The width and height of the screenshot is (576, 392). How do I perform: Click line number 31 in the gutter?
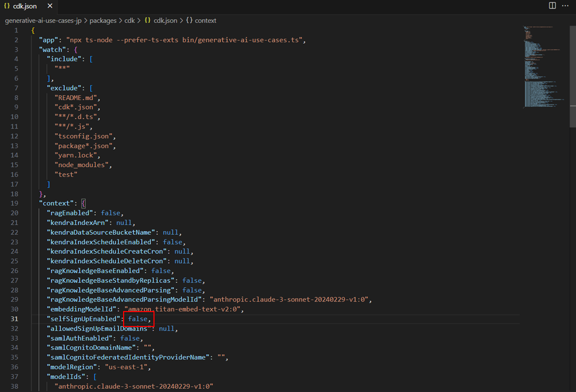14,319
